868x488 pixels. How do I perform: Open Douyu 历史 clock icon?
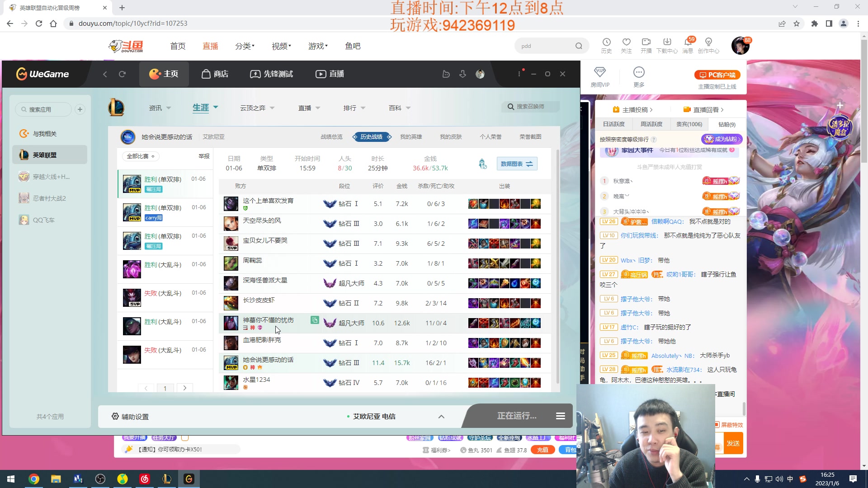(x=606, y=42)
